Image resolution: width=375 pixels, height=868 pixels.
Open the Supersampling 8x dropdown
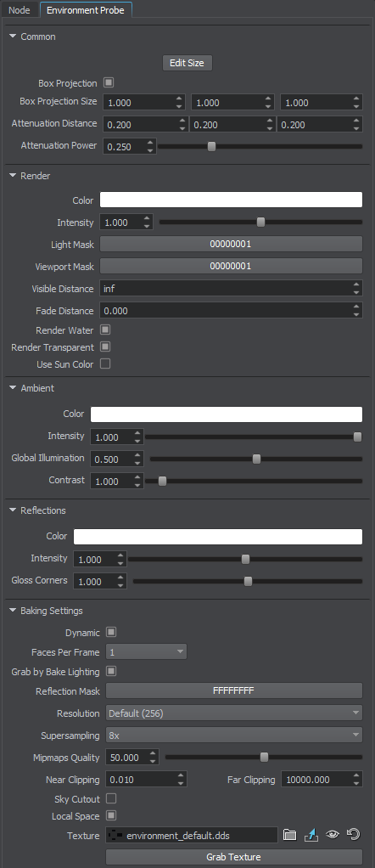point(234,736)
